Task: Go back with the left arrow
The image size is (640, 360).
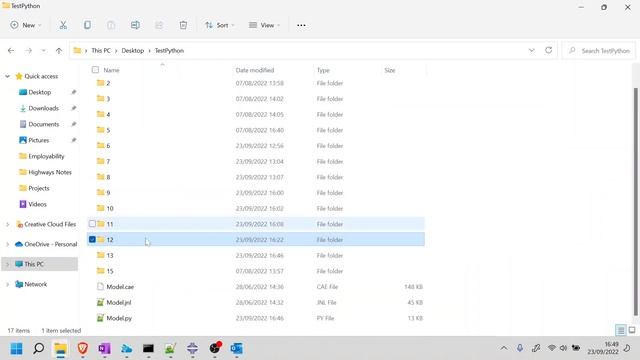Action: coord(11,51)
